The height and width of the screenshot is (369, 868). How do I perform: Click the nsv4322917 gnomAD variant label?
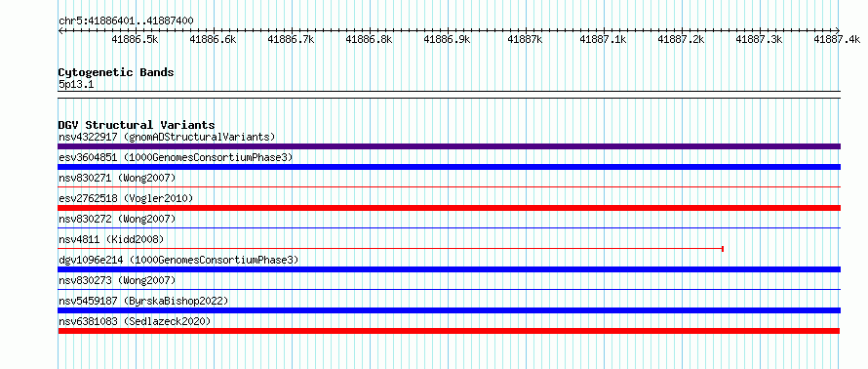(167, 137)
